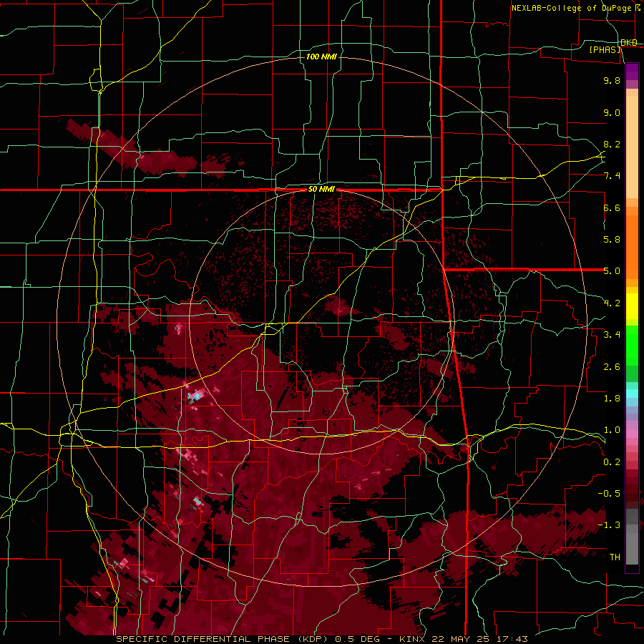This screenshot has height=644, width=644.
Task: Click the NEXLAB-College of DuPage credit text
Action: 571,8
